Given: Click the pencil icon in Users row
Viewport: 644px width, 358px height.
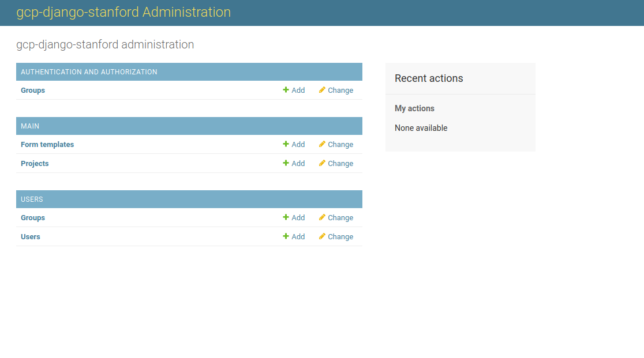Looking at the screenshot, I should click(x=322, y=236).
